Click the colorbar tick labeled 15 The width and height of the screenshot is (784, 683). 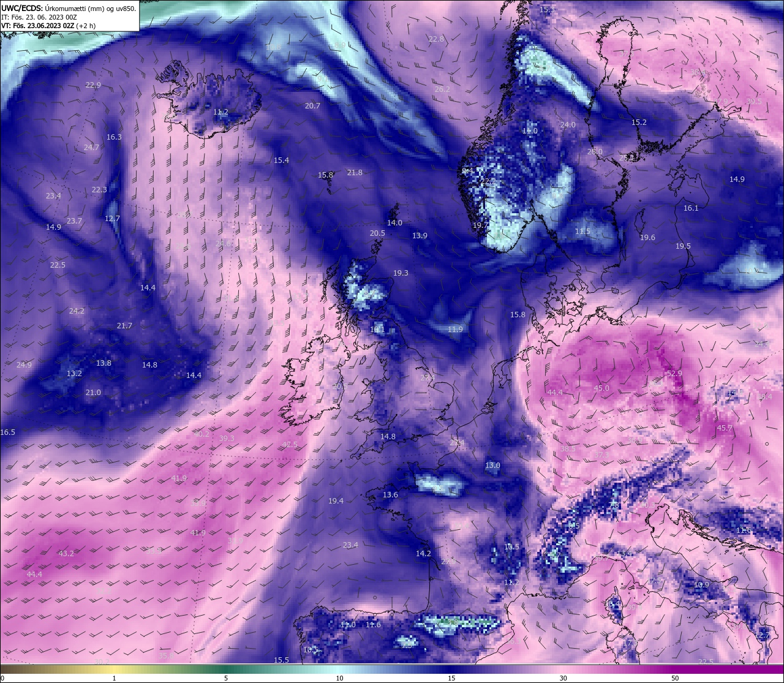tap(451, 678)
